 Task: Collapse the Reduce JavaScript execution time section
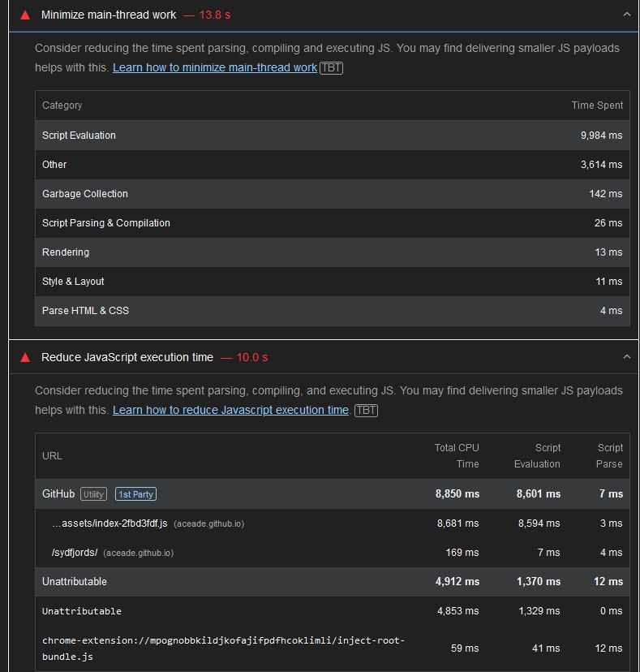click(627, 357)
